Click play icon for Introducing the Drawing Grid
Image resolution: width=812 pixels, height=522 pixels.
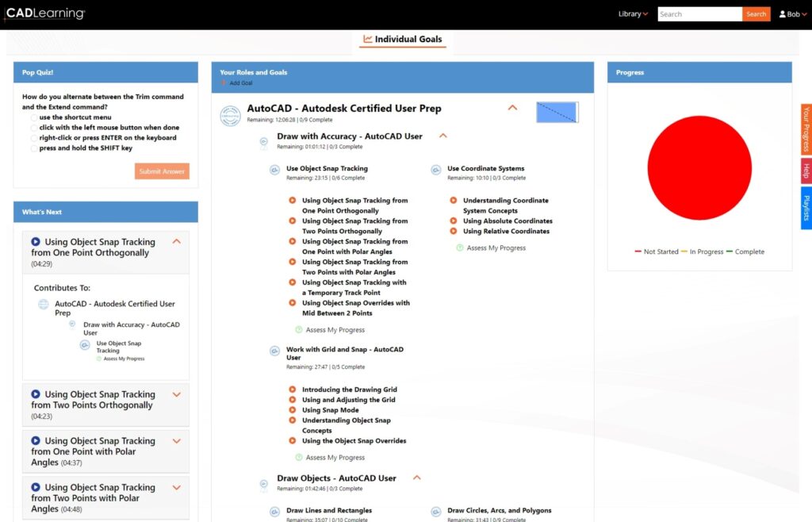tap(293, 390)
